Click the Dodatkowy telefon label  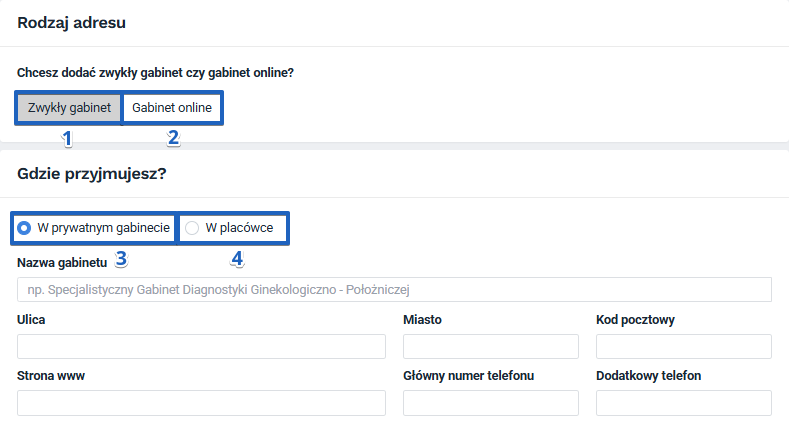point(648,376)
